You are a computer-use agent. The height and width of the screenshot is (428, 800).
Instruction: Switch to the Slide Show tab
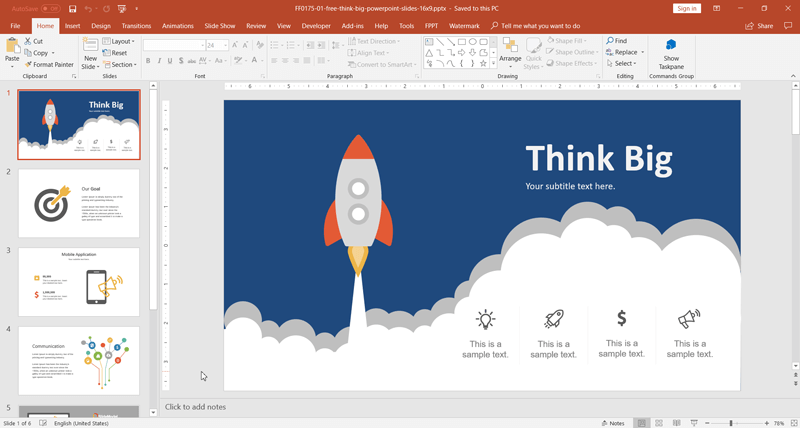[x=219, y=26]
